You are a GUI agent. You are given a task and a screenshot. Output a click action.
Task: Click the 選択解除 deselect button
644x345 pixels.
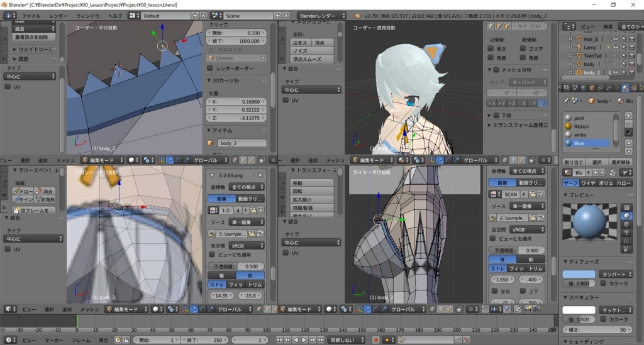click(621, 162)
